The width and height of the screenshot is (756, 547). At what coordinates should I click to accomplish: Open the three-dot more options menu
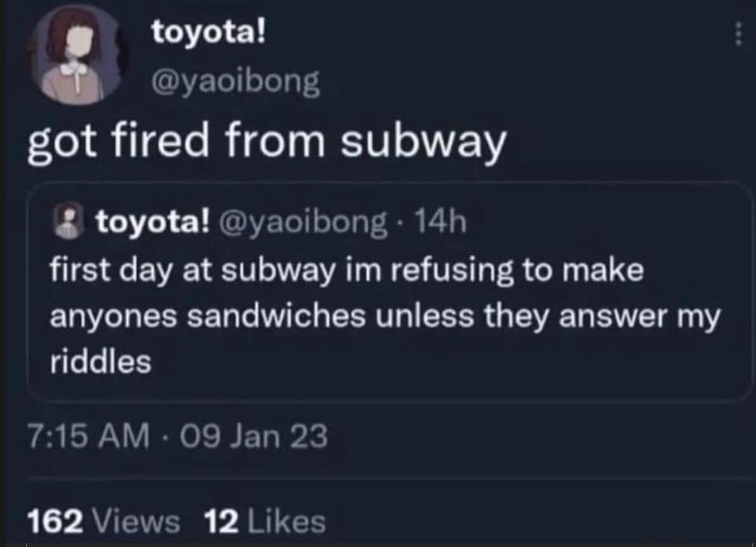pos(738,32)
